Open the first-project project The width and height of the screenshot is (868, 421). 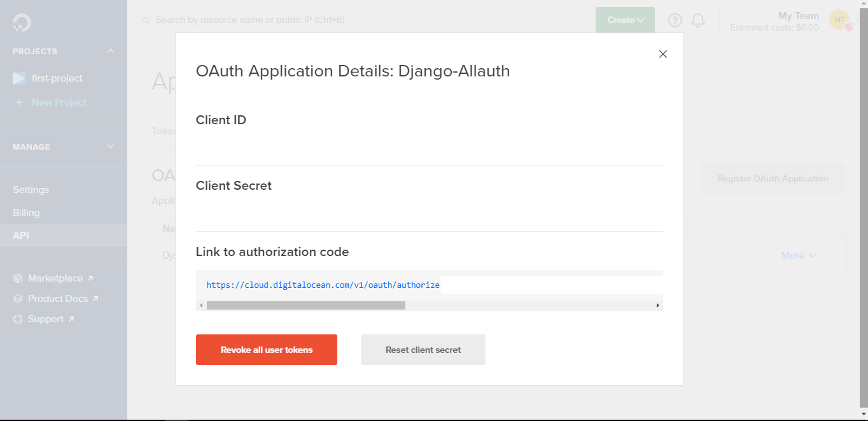[x=57, y=78]
